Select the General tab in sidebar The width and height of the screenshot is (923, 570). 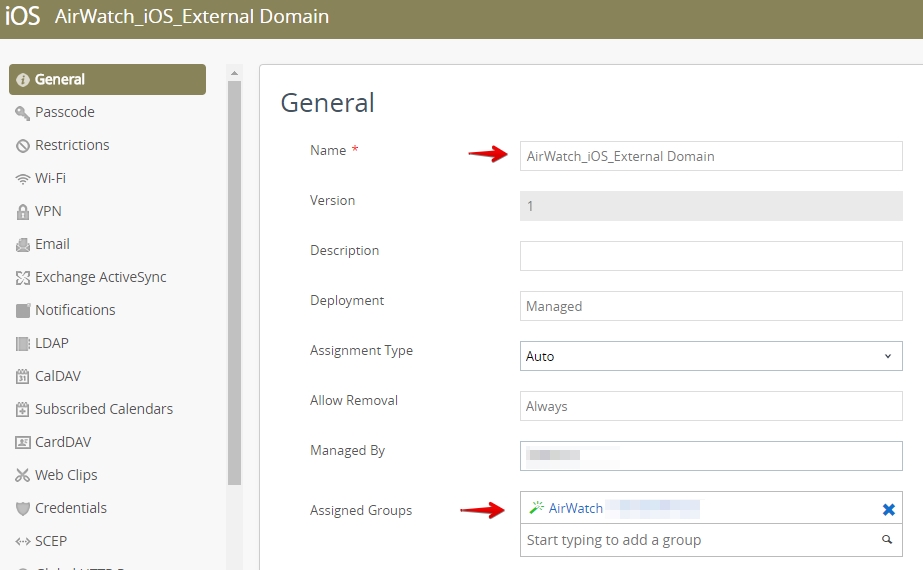(106, 80)
